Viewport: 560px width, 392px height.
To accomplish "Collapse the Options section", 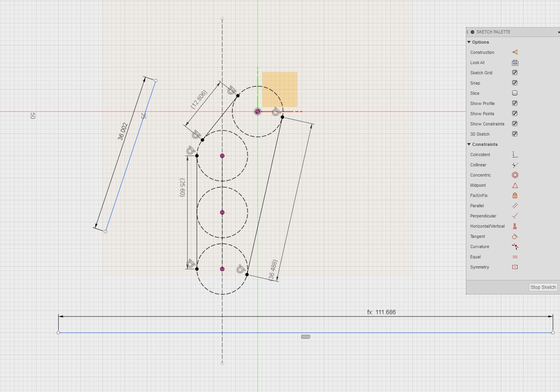I will click(x=469, y=42).
